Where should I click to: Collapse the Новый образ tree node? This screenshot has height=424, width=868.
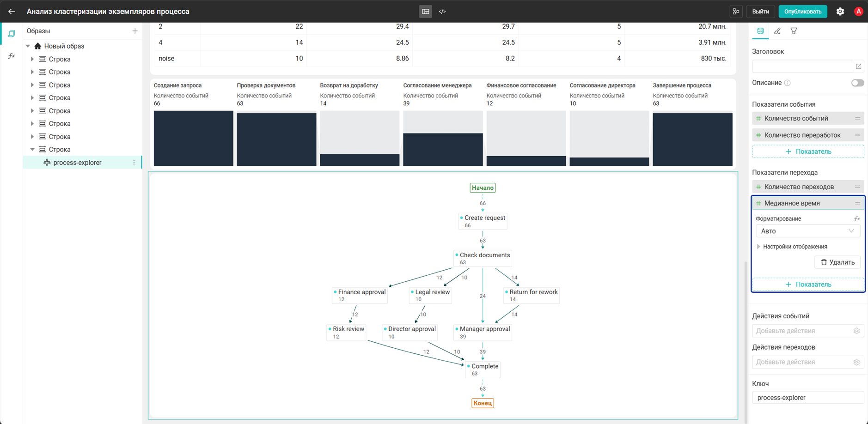coord(28,46)
